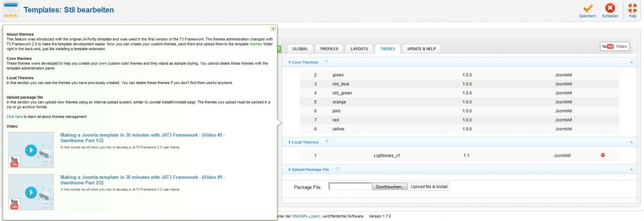Open the UPDATE & HELP tab
This screenshot has width=644, height=221.
pyautogui.click(x=421, y=49)
